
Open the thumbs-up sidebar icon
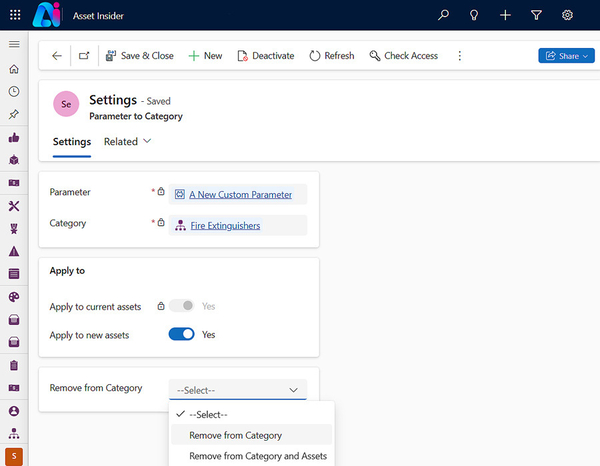click(x=14, y=137)
